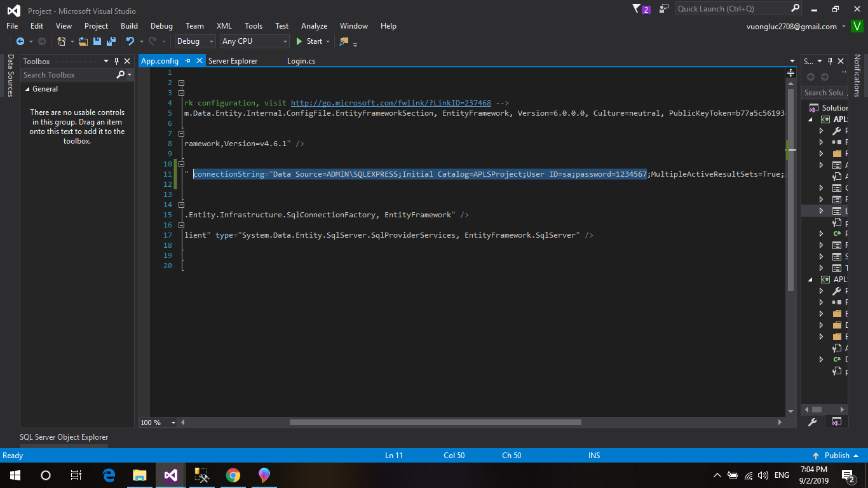868x488 pixels.
Task: Click the Google Chrome taskbar icon
Action: [233, 475]
